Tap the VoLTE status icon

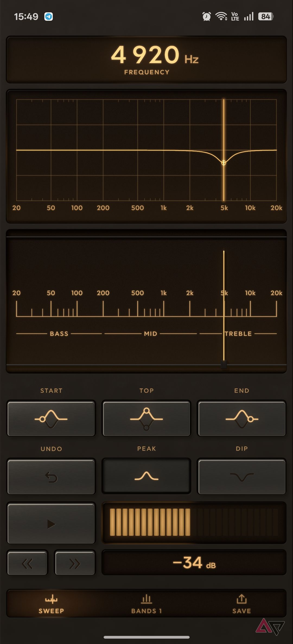(235, 17)
